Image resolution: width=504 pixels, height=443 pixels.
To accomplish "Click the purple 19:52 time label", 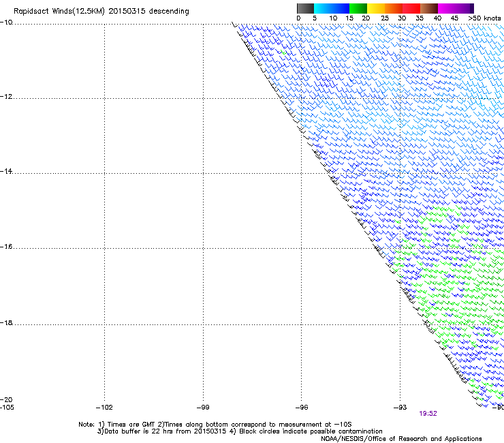I will [x=428, y=414].
